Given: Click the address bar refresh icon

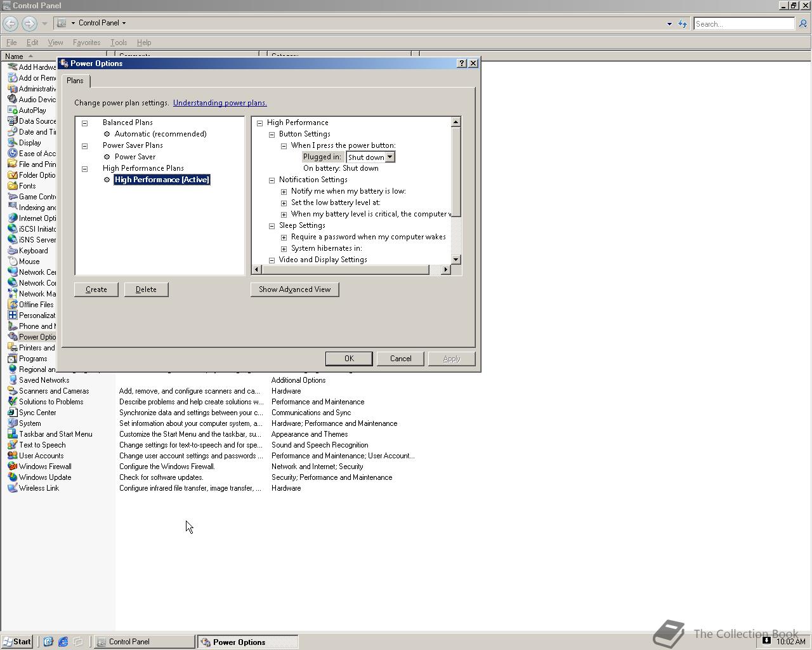Looking at the screenshot, I should (683, 23).
